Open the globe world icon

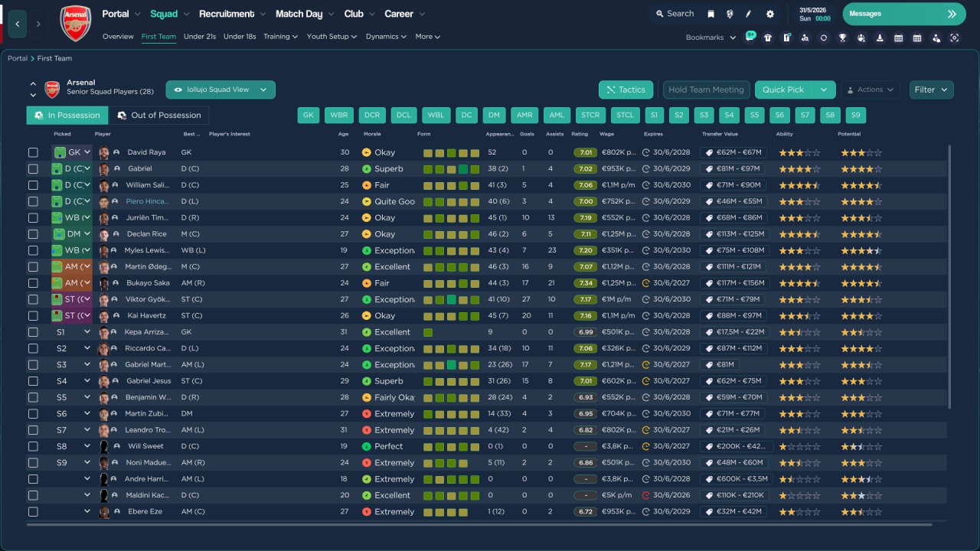pyautogui.click(x=730, y=14)
